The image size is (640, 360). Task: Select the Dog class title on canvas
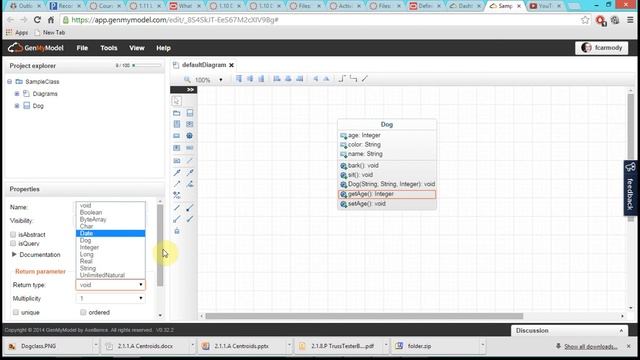pos(387,124)
